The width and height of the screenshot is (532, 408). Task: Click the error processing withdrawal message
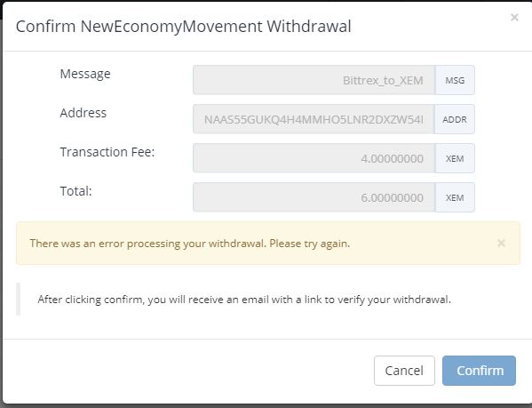(190, 244)
